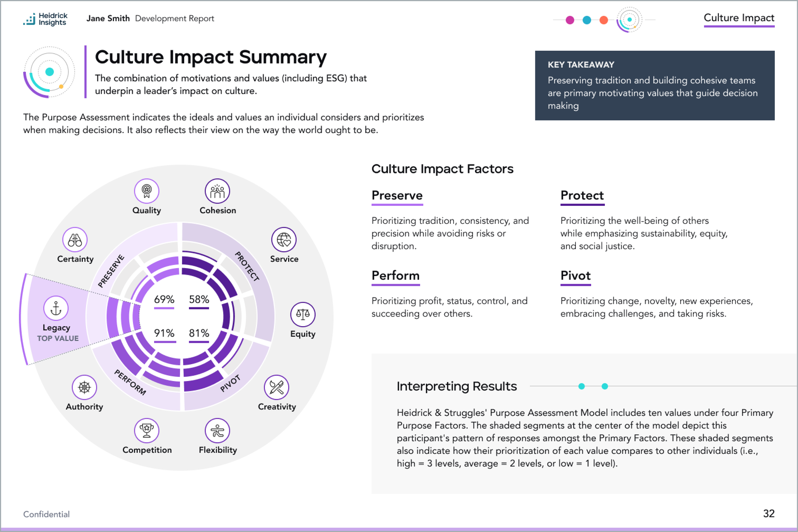Select the Authority ship wheel icon
798x532 pixels.
pyautogui.click(x=84, y=387)
